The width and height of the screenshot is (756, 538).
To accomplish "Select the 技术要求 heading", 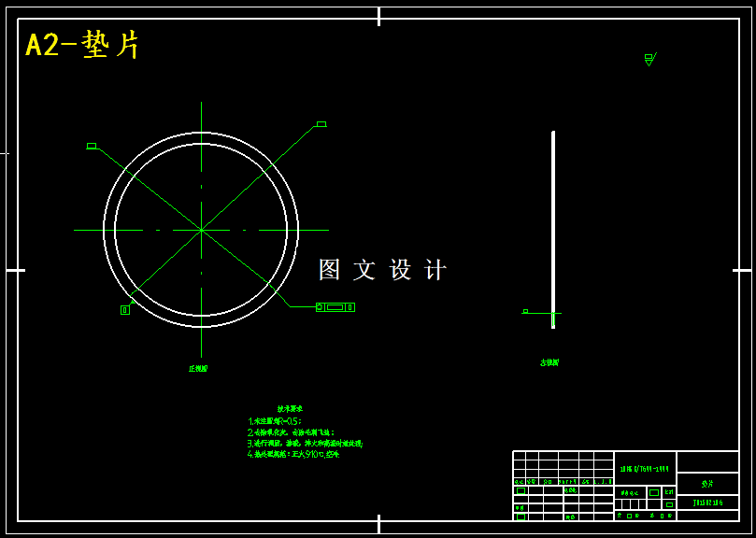I will [290, 408].
